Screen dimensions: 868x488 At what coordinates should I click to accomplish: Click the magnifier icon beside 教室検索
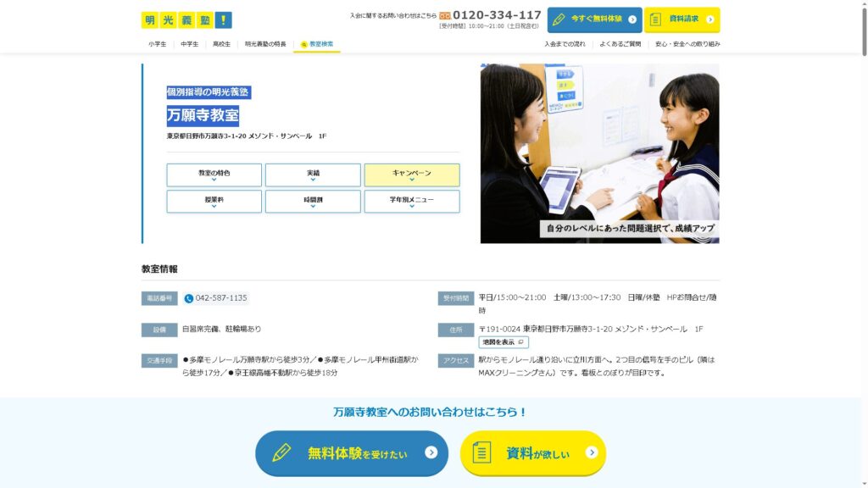coord(304,44)
